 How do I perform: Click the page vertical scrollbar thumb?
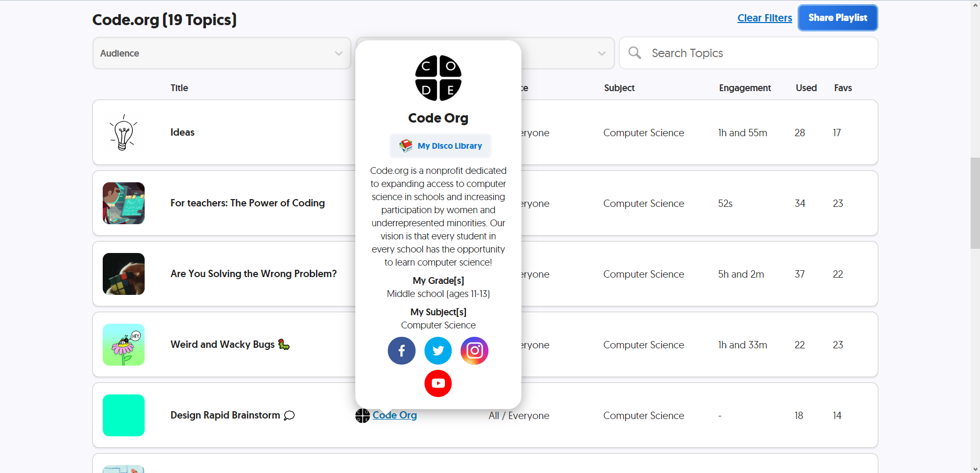975,203
